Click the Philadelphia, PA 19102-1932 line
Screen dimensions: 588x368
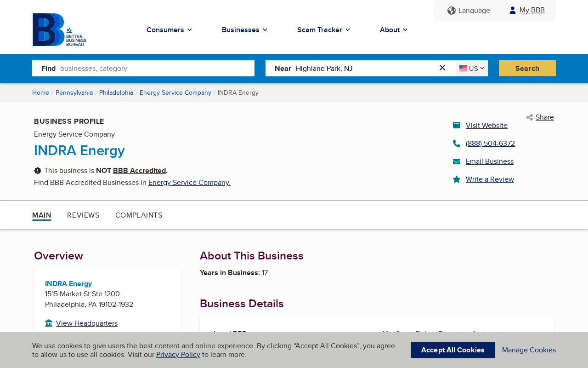pos(89,305)
